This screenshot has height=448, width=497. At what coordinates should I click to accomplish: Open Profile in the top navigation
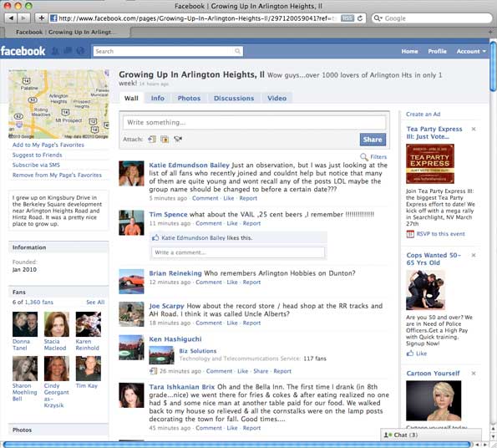point(437,51)
